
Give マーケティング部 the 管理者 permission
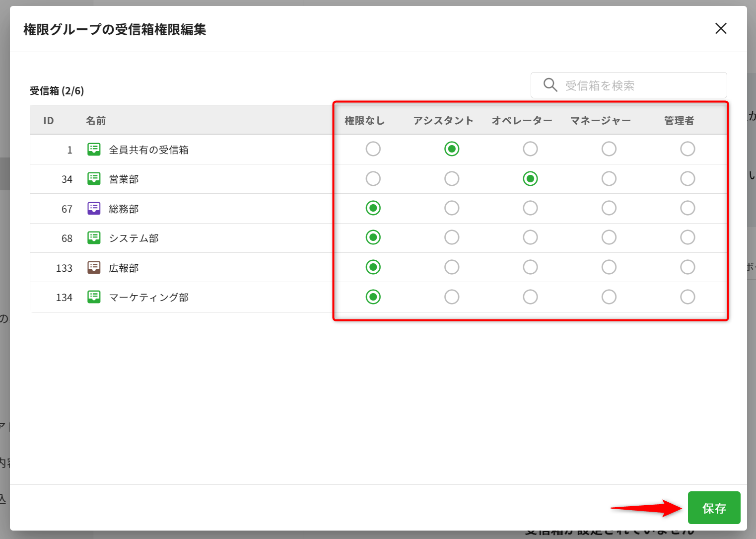tap(687, 297)
